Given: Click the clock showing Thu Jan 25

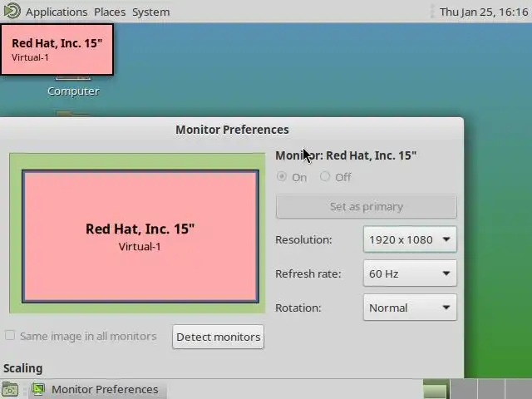Looking at the screenshot, I should (484, 12).
